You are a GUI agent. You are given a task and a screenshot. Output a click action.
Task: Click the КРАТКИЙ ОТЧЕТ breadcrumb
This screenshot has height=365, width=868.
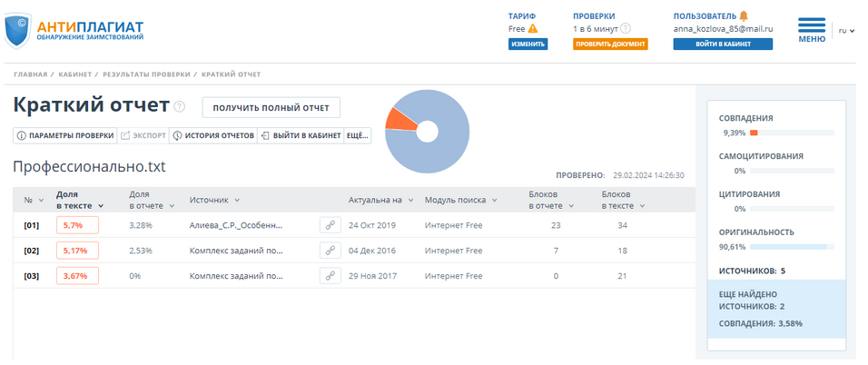[x=231, y=74]
